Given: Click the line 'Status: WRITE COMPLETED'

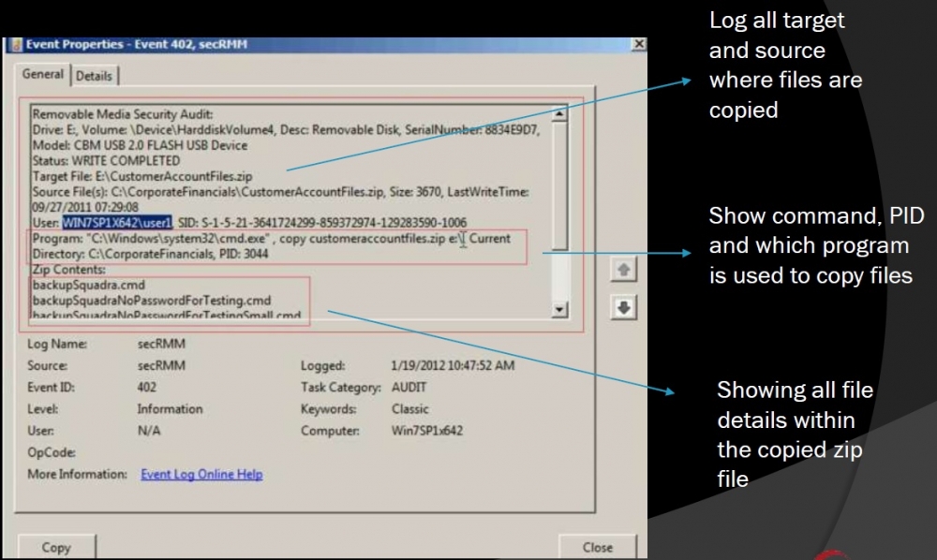Looking at the screenshot, I should click(x=106, y=160).
